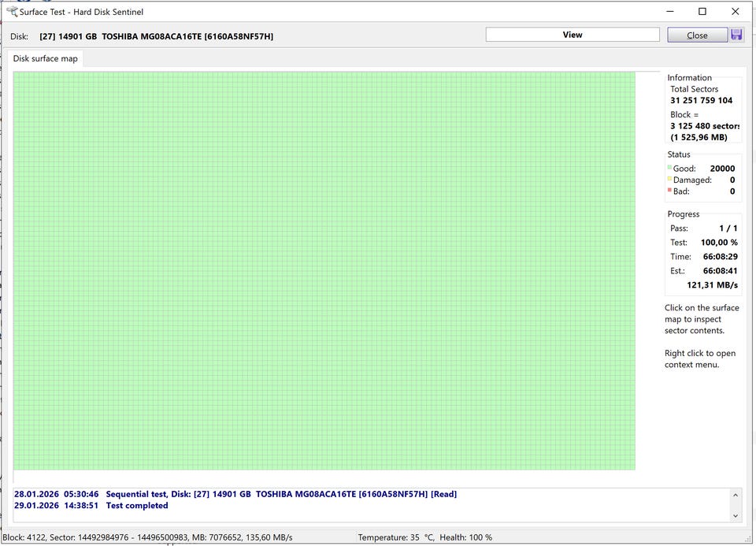
Task: Click the 'Right click to open context menu' hint
Action: click(x=700, y=358)
